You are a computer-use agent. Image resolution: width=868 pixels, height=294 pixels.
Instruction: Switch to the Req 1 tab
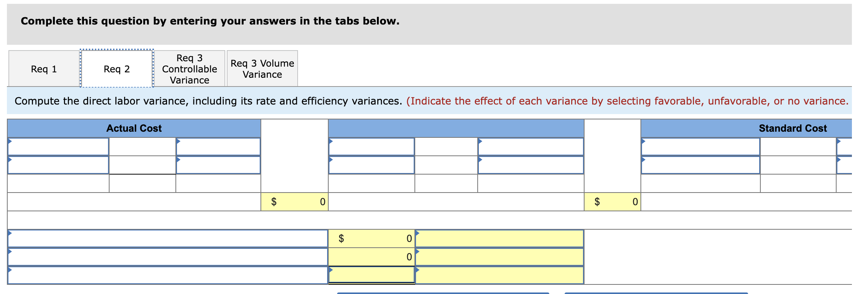pyautogui.click(x=43, y=68)
